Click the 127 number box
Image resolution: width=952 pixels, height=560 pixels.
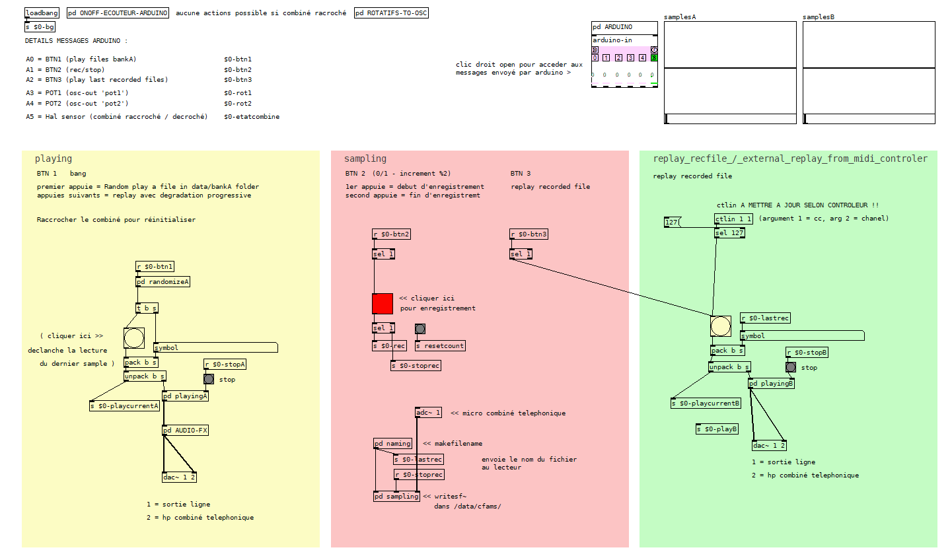(672, 222)
